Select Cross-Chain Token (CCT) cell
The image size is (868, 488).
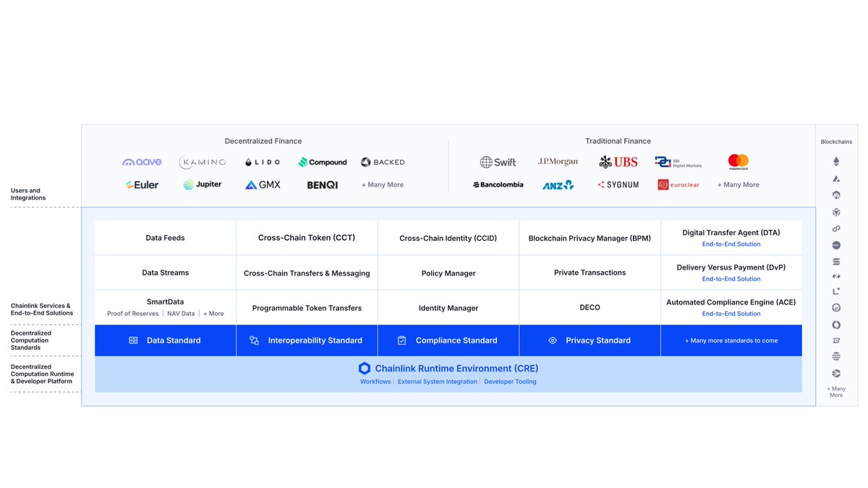tap(307, 238)
